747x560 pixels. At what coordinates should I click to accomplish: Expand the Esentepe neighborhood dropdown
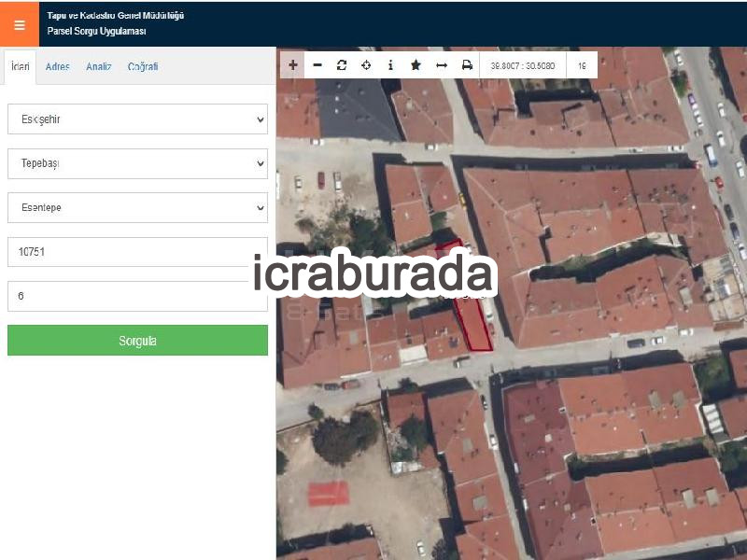pos(137,207)
